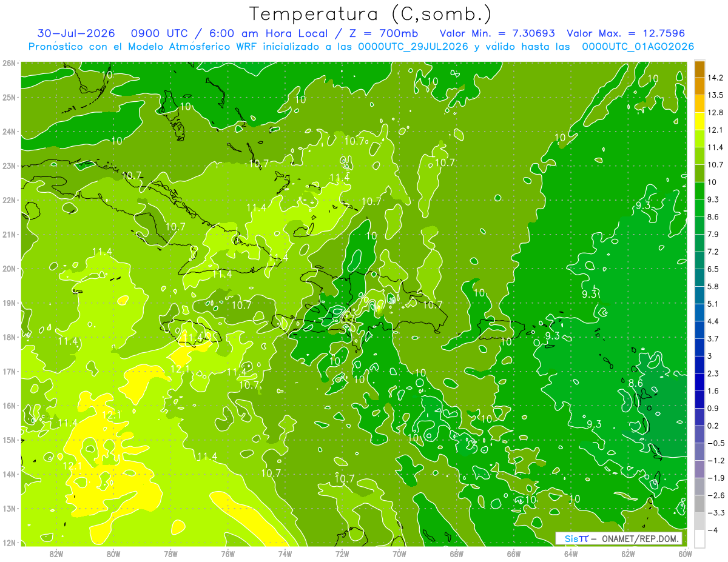728x562 pixels.
Task: Click the colorbar label "12.8"
Action: 716,113
